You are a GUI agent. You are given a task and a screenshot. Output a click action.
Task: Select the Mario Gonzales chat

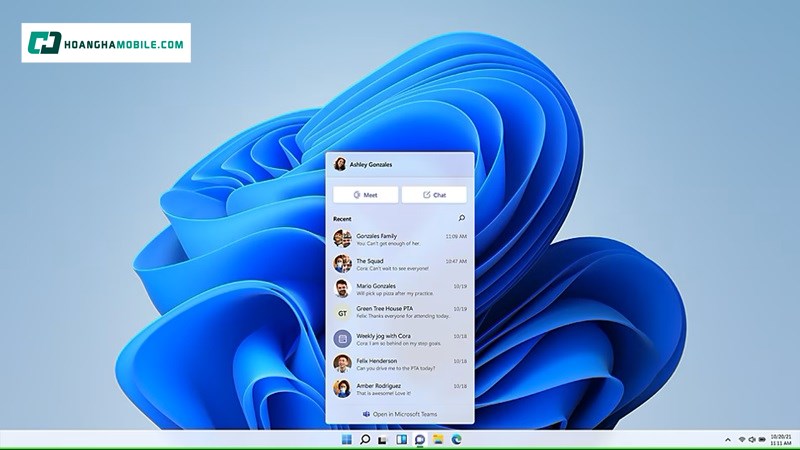(400, 289)
